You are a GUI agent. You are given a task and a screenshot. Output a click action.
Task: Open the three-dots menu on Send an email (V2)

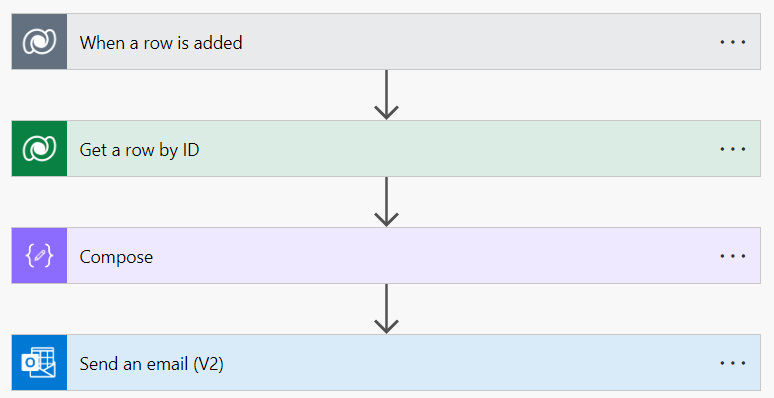click(x=733, y=363)
